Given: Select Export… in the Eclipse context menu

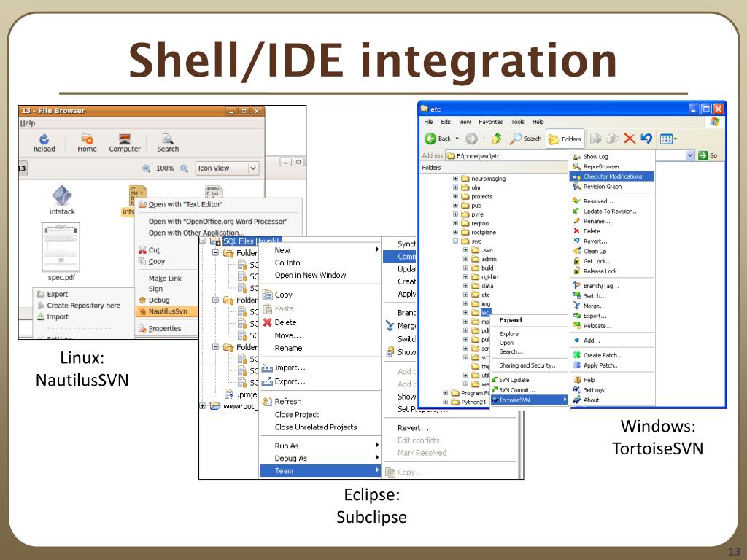Looking at the screenshot, I should tap(290, 381).
